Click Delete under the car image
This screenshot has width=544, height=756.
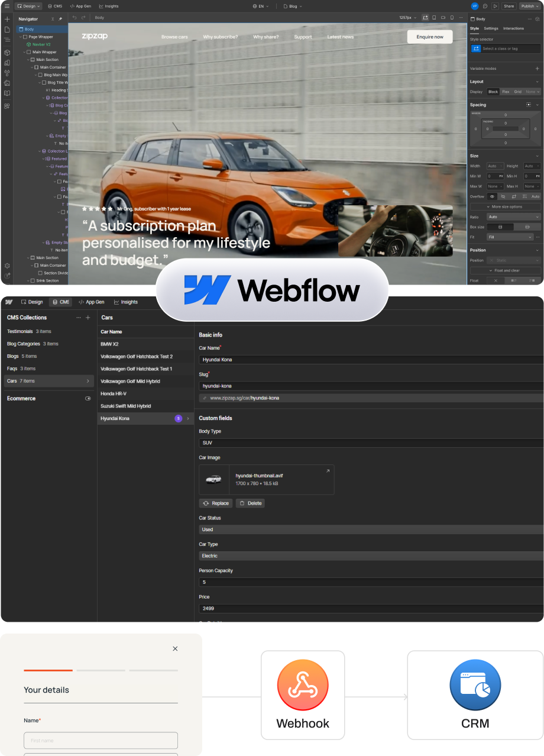250,503
